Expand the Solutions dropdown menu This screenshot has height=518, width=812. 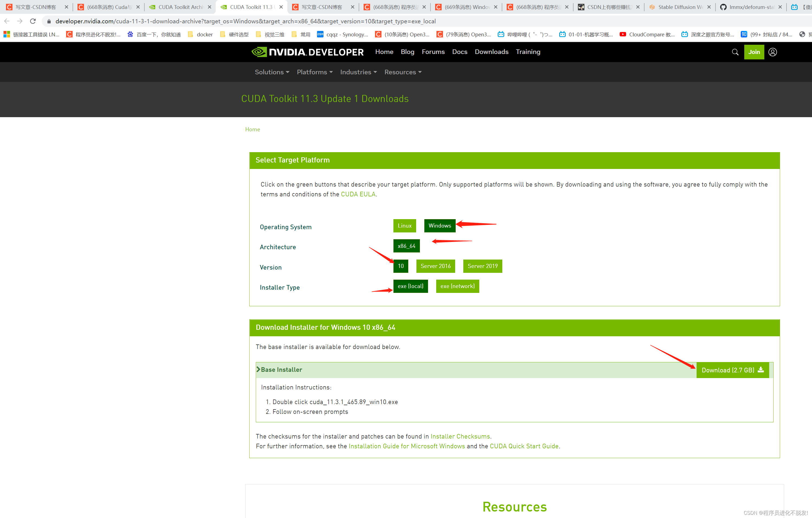point(272,72)
